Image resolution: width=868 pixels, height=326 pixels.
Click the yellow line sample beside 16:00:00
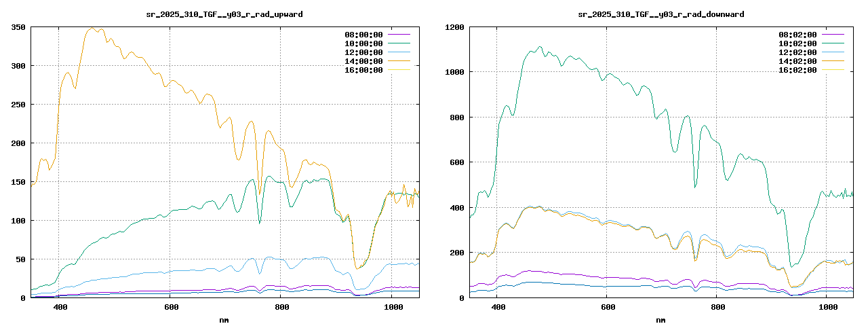tap(399, 70)
